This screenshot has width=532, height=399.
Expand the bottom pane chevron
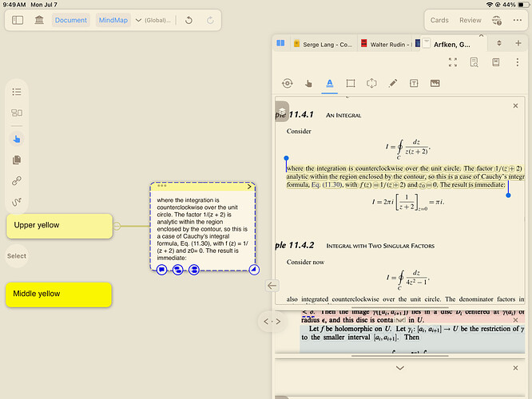[400, 368]
